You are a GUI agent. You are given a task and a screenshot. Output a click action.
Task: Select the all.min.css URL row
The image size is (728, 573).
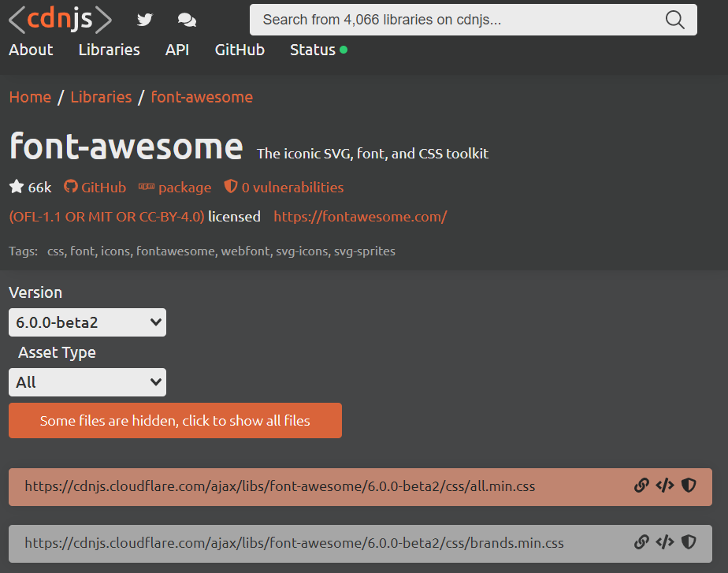tap(360, 486)
